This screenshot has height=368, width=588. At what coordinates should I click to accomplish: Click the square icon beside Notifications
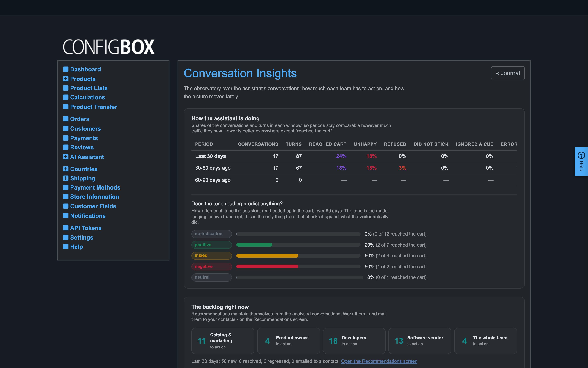pyautogui.click(x=66, y=216)
